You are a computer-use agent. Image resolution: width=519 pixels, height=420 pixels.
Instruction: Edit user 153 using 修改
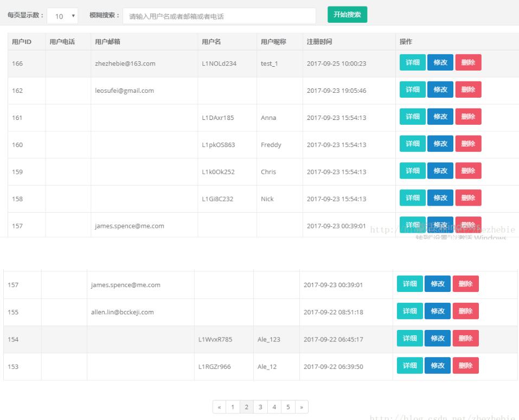click(x=437, y=366)
